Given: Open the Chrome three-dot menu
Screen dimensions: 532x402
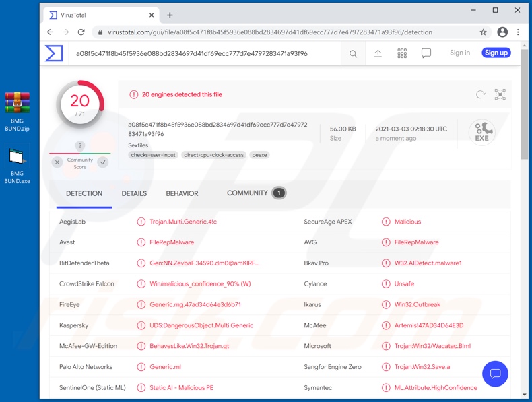Looking at the screenshot, I should click(x=518, y=32).
